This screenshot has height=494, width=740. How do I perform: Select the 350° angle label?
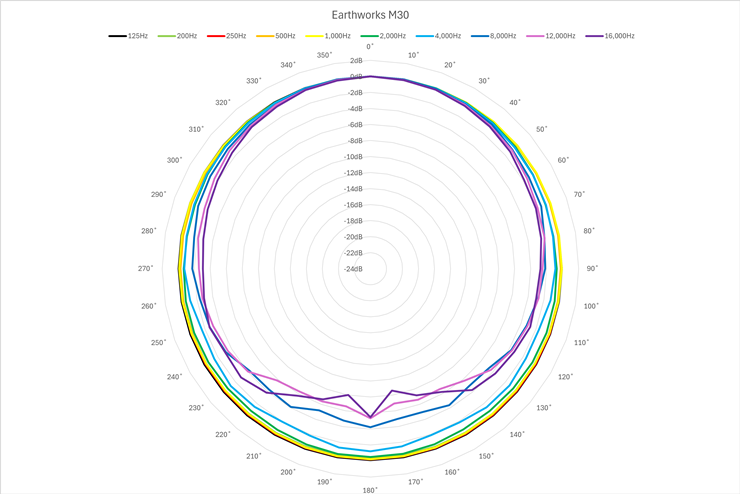tap(325, 55)
